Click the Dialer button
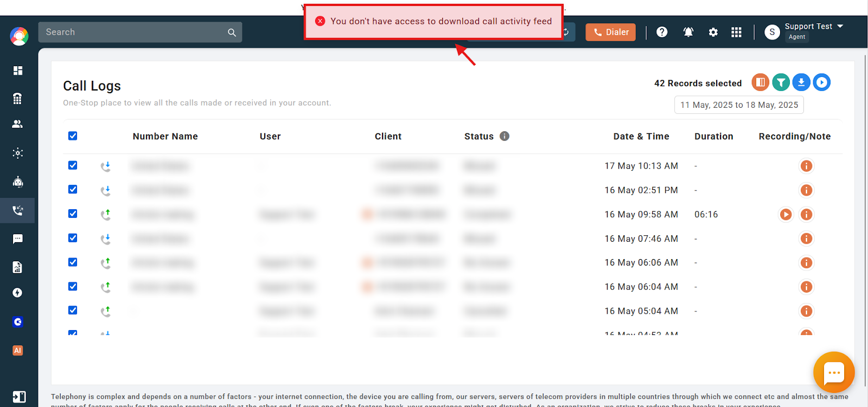This screenshot has width=868, height=407. [x=610, y=33]
